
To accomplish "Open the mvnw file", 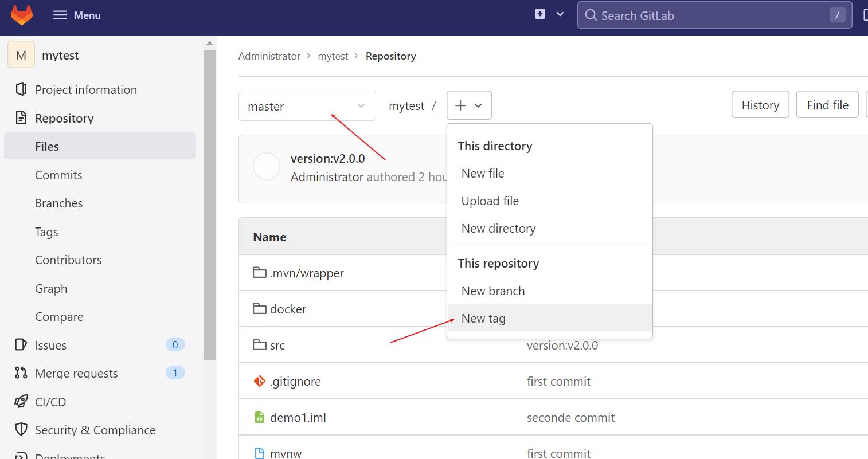I will (286, 453).
